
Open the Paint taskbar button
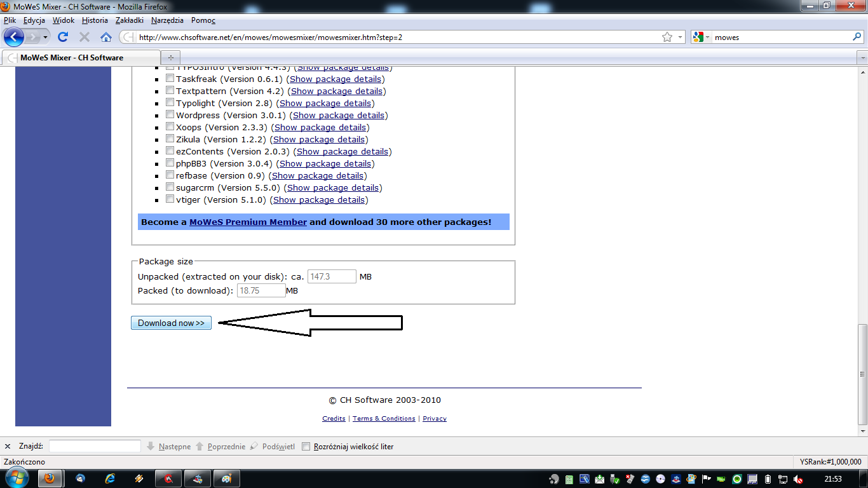(x=226, y=478)
